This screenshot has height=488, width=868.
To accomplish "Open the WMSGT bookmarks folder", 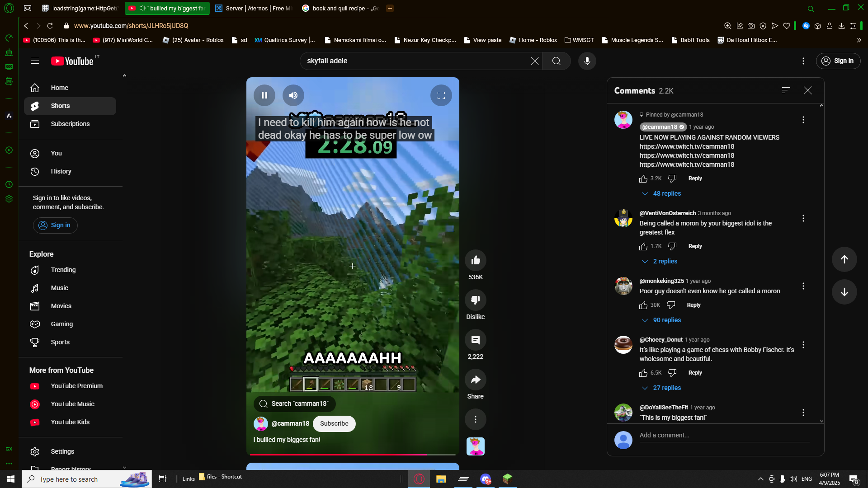I will click(579, 40).
